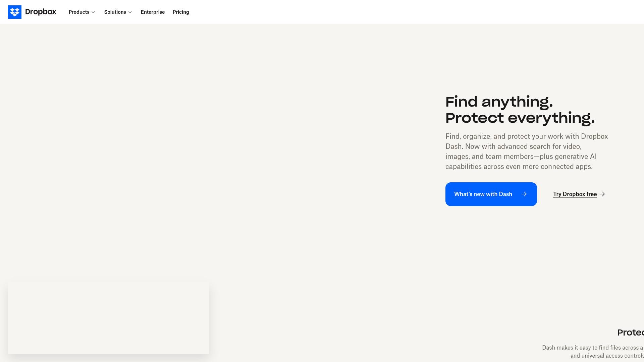The height and width of the screenshot is (362, 644).
Task: Click the "Find anything." headline line
Action: [x=499, y=102]
